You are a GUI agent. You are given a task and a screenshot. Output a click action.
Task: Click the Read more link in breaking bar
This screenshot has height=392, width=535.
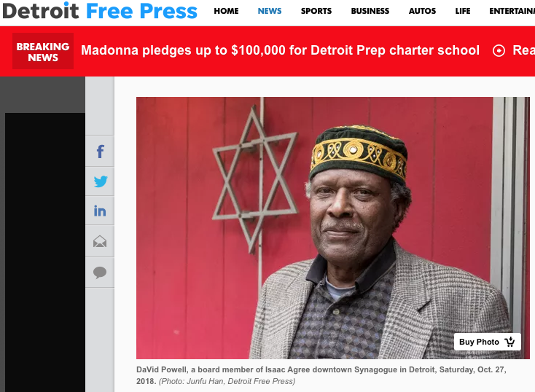point(524,50)
